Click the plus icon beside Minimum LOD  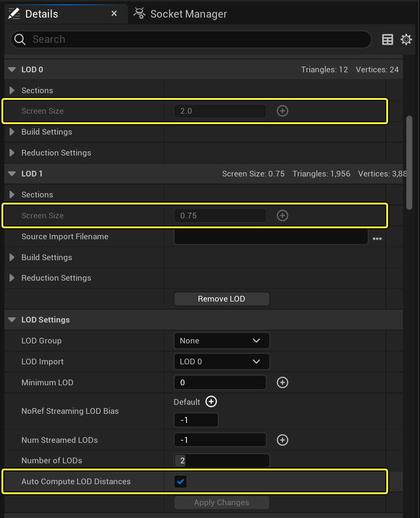[x=283, y=382]
